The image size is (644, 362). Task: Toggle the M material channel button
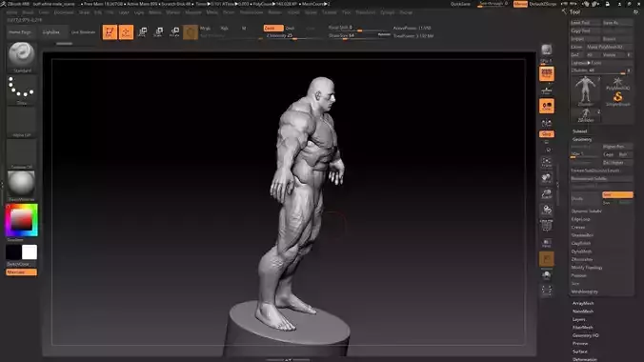click(x=244, y=28)
